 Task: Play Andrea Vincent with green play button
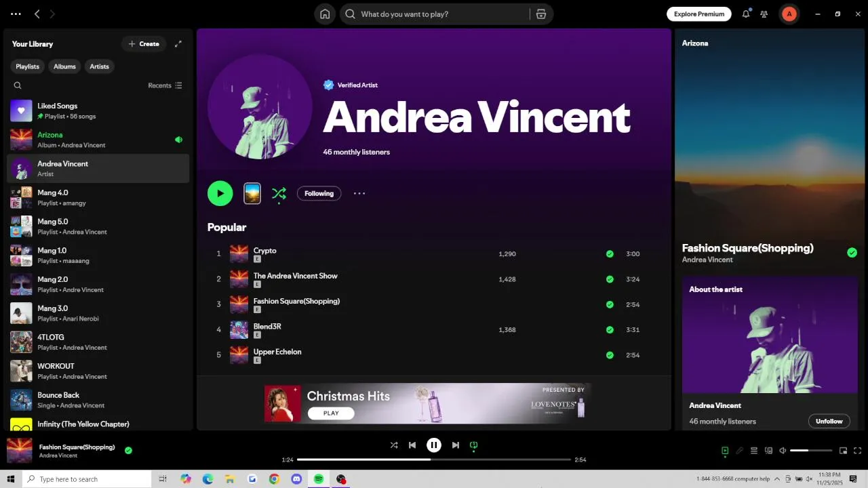click(220, 193)
